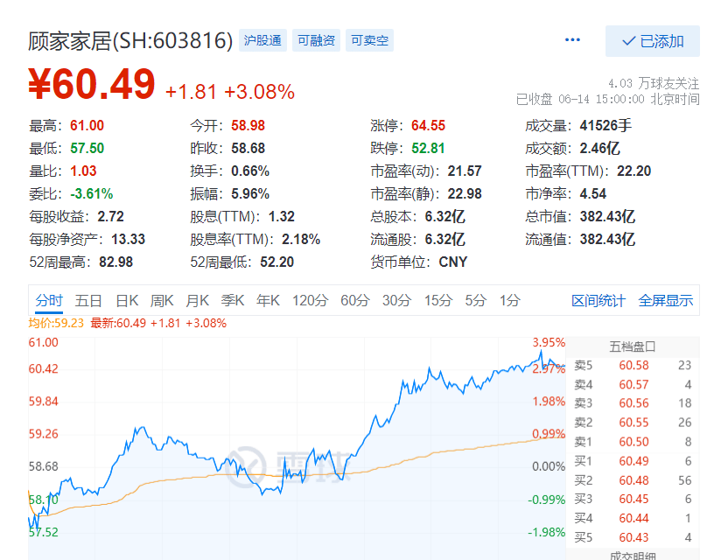The width and height of the screenshot is (728, 560).
Task: Click the 股息率(TTM) value 2.18%
Action: click(x=301, y=240)
